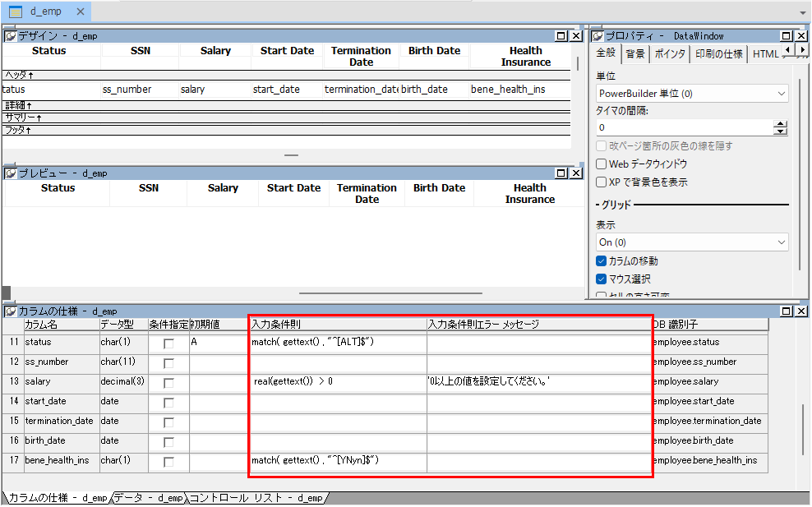
Task: Select the コントロール リスト - d_emp bottom tab
Action: [x=256, y=498]
